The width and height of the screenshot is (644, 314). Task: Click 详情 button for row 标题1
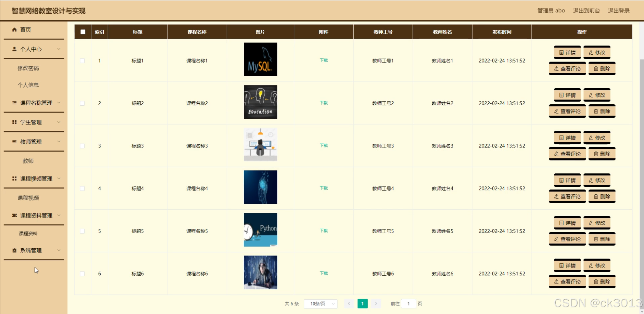pyautogui.click(x=567, y=53)
